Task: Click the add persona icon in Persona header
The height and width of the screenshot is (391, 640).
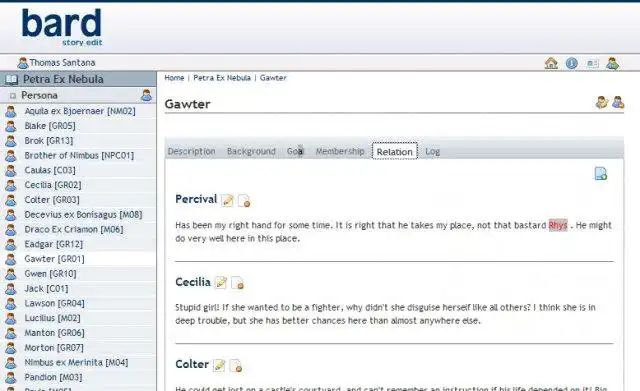Action: tap(147, 95)
